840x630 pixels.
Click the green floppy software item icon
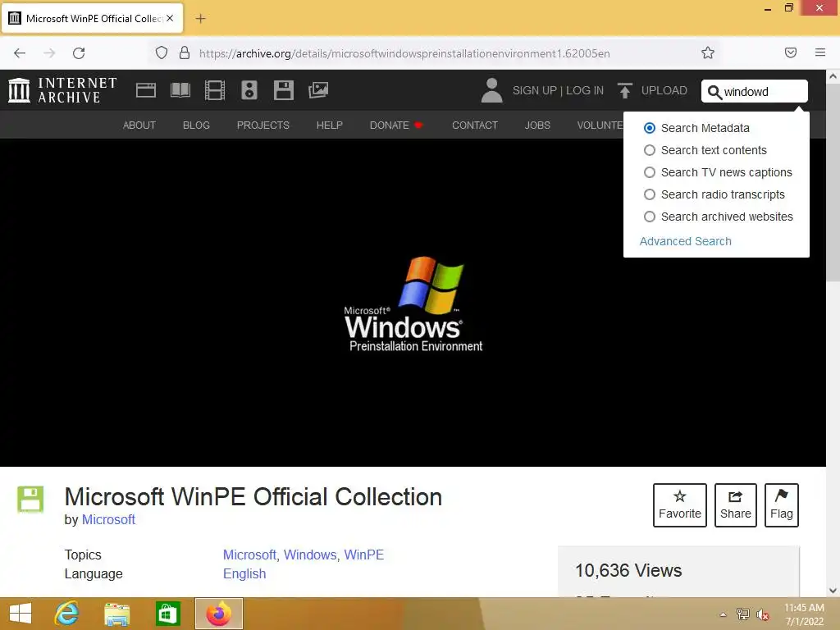pyautogui.click(x=30, y=499)
